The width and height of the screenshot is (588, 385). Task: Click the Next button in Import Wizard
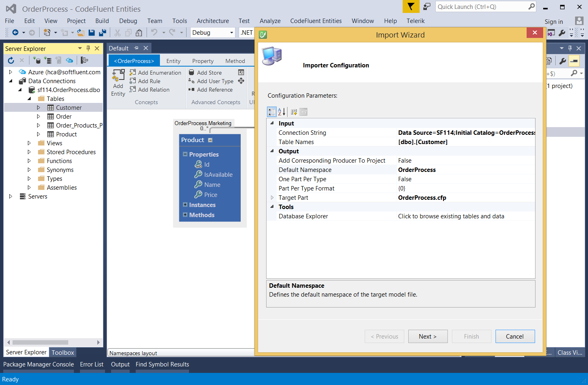(x=428, y=337)
